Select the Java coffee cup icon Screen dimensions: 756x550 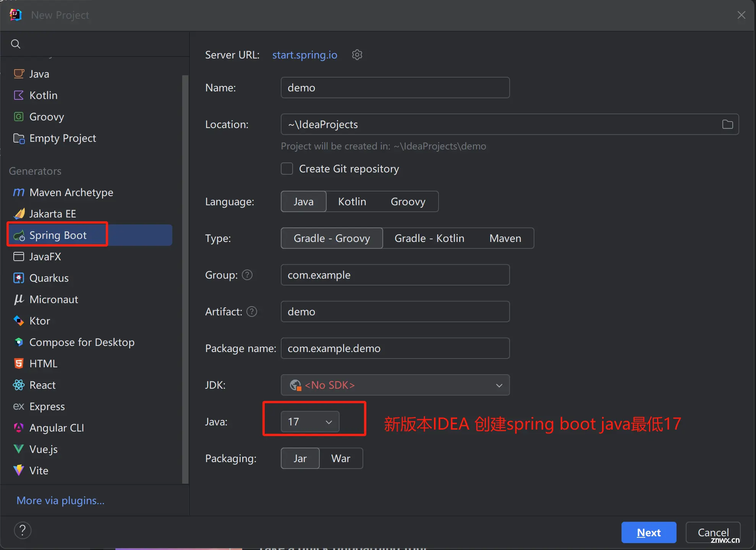pyautogui.click(x=19, y=74)
